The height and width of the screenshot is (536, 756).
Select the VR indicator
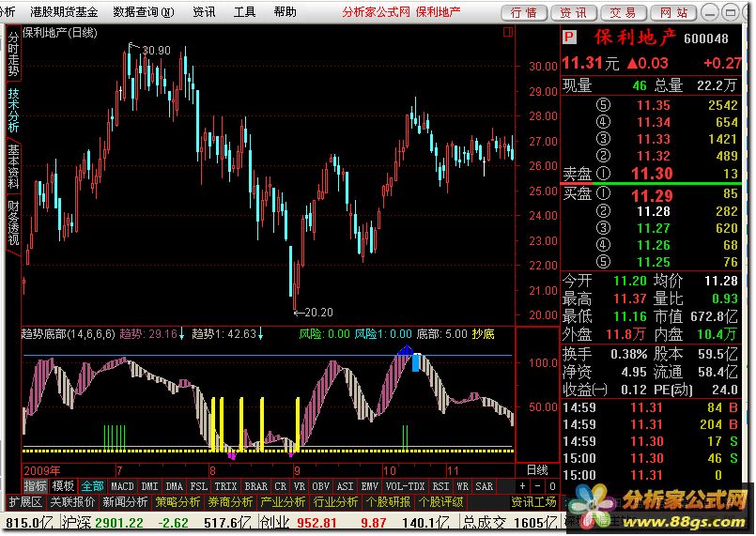(x=299, y=486)
